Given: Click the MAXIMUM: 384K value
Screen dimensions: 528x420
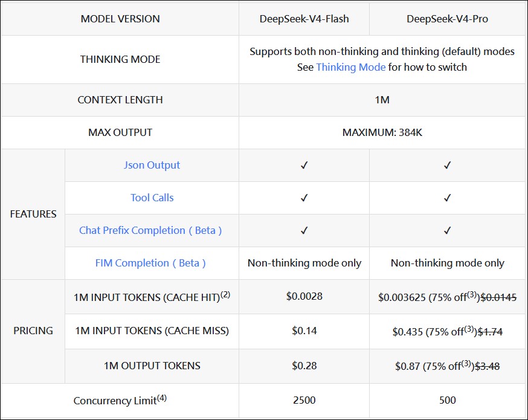Looking at the screenshot, I should point(382,132).
